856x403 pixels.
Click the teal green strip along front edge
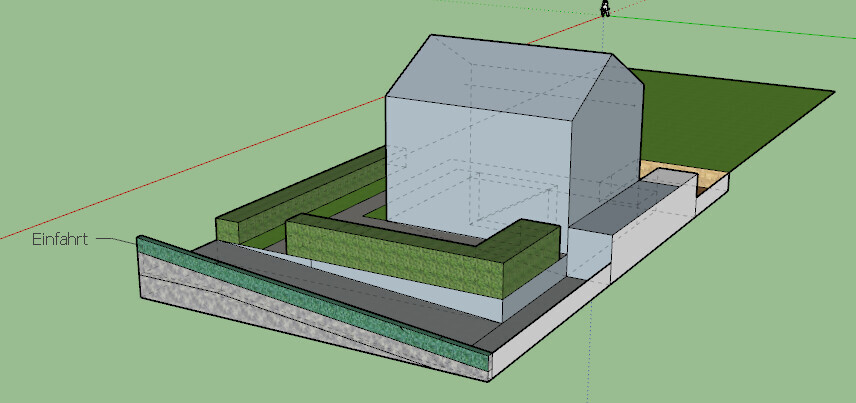(300, 298)
